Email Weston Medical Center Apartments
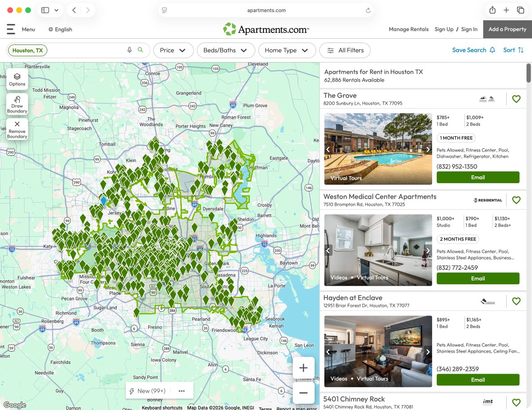This screenshot has height=410, width=532. coord(478,278)
